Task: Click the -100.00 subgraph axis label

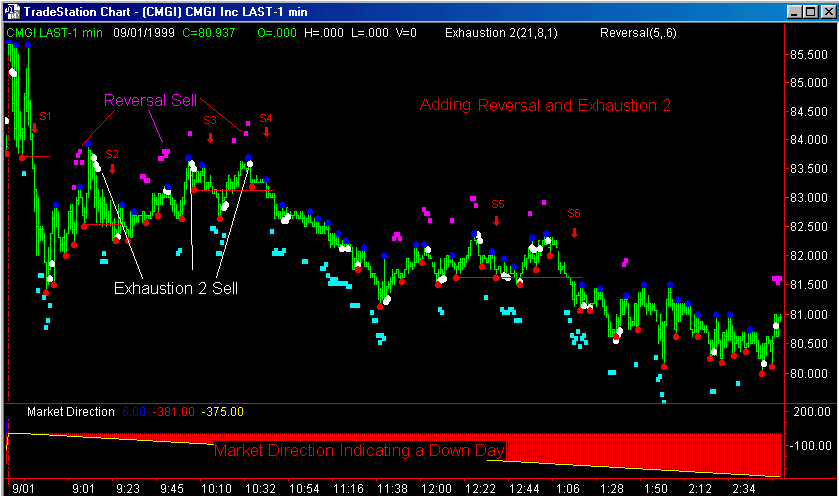Action: (x=810, y=445)
